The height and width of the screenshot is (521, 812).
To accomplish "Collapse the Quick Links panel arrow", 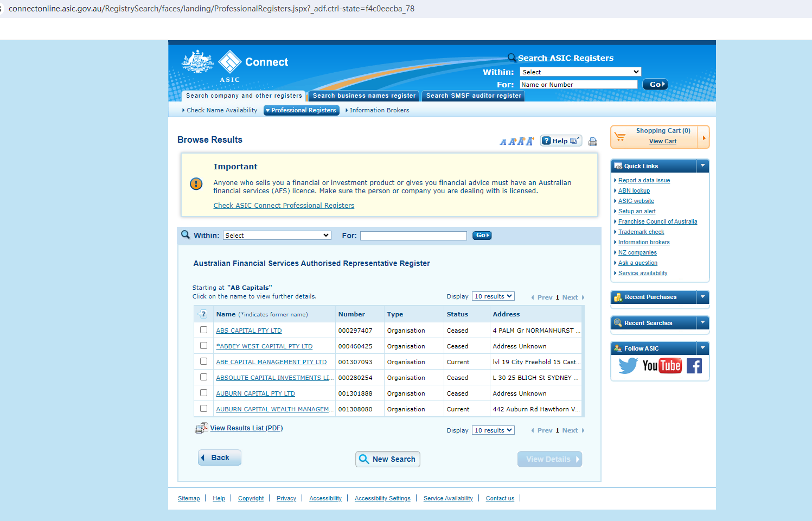I will click(702, 166).
